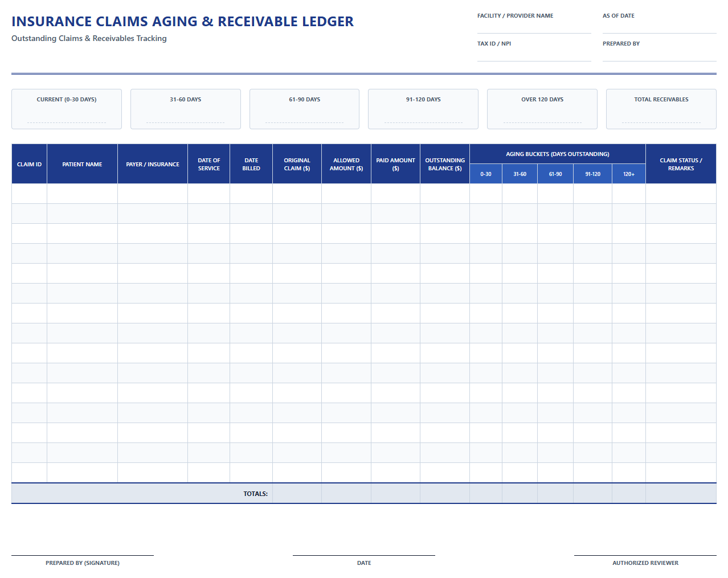Click the Paid Amount ($) column header
This screenshot has width=728, height=578.
(396, 164)
